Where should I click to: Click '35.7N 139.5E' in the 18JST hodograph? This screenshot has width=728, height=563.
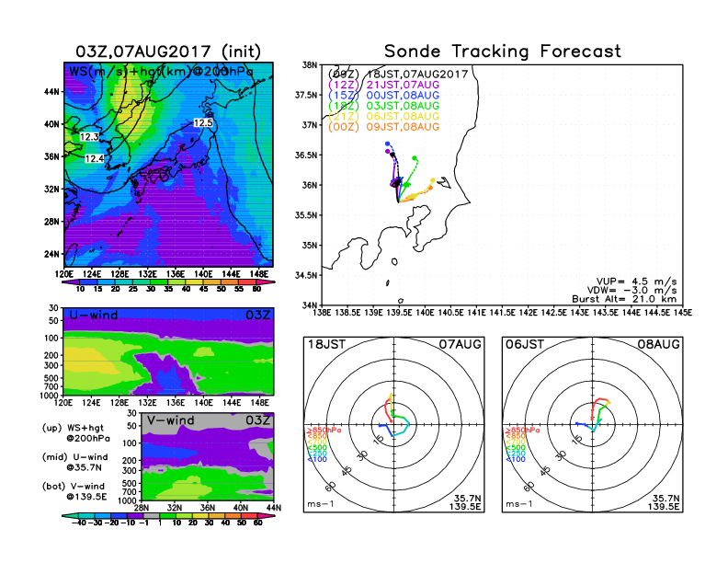465,502
